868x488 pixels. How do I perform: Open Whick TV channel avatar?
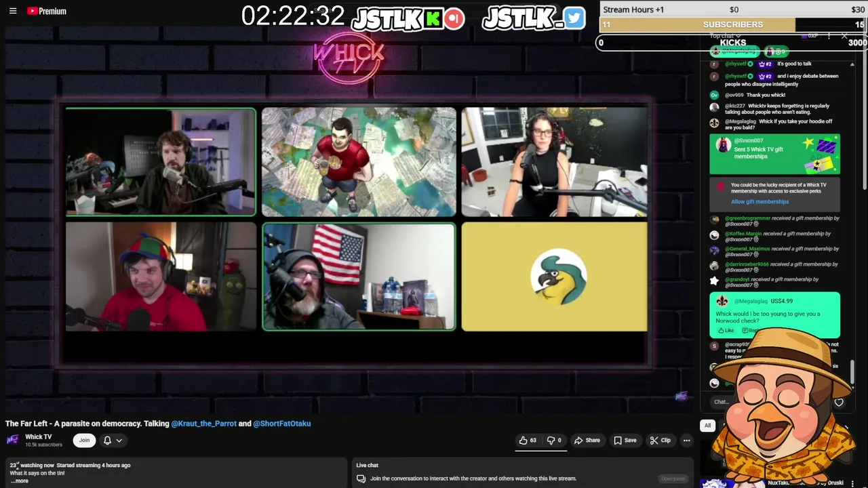pos(12,440)
